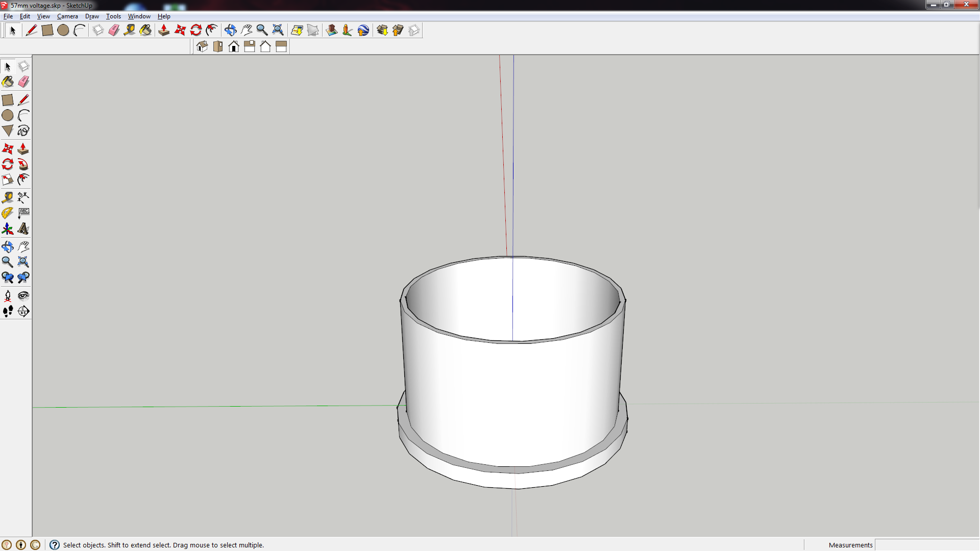Viewport: 980px width, 551px height.
Task: Open the Window menu
Action: pos(139,16)
